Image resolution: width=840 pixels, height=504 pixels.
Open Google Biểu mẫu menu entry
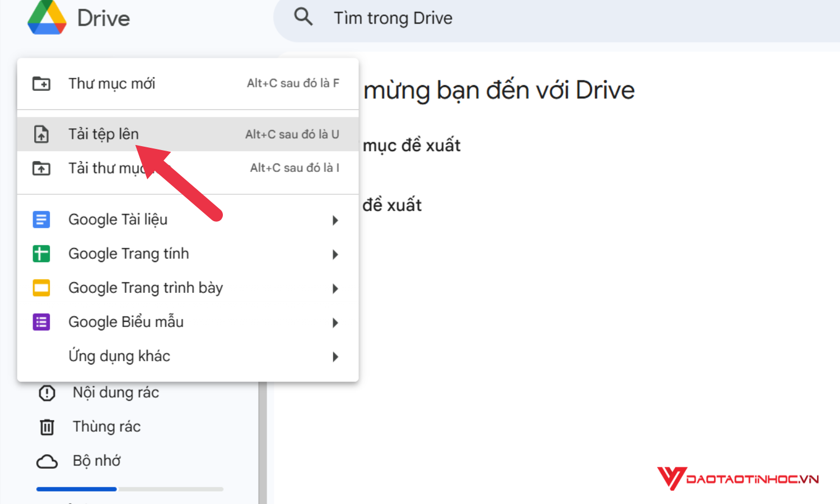pyautogui.click(x=188, y=322)
